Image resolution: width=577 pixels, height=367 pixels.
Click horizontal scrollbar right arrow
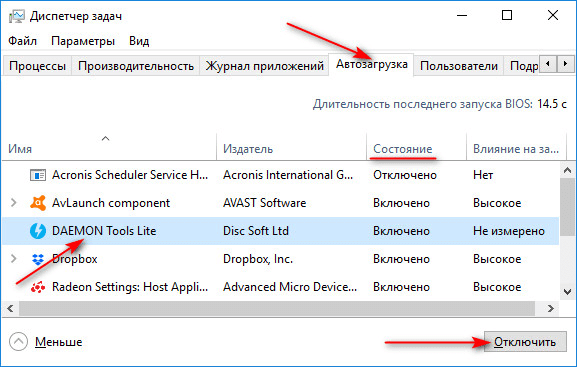551,308
